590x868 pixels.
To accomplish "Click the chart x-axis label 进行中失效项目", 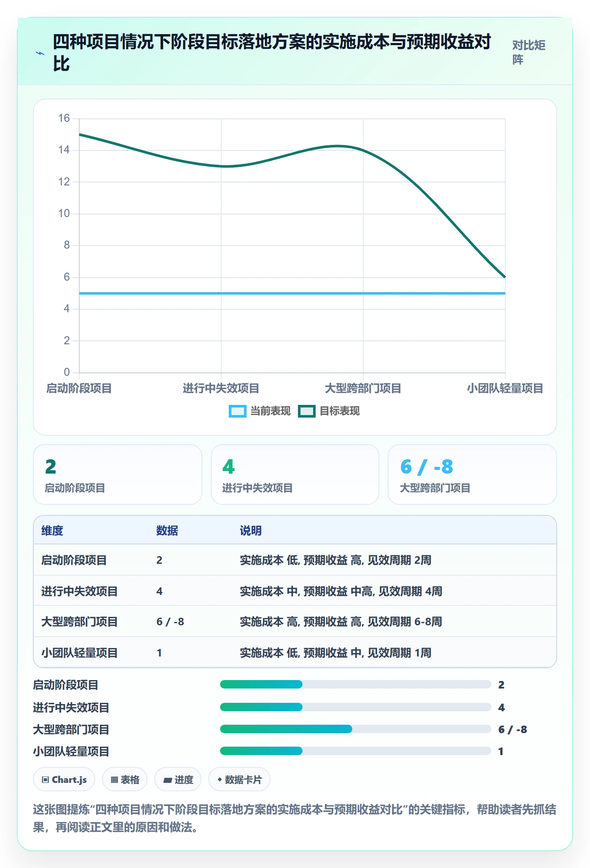I will point(221,388).
